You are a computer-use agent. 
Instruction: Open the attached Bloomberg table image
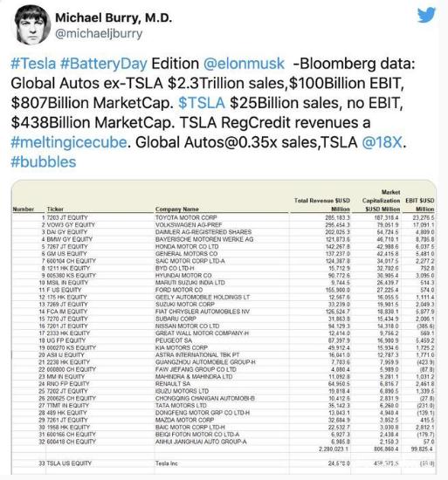[224, 327]
